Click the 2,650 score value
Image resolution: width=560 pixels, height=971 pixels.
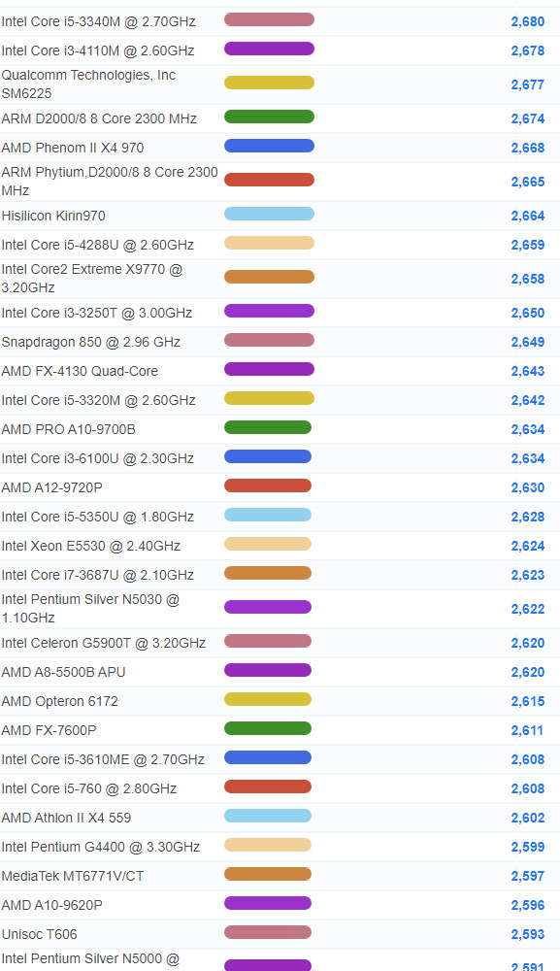point(528,314)
